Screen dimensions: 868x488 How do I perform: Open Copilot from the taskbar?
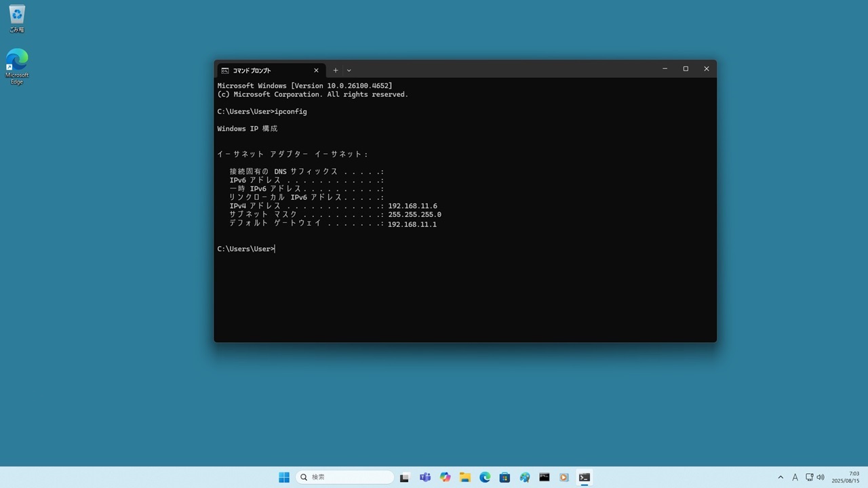pos(445,477)
